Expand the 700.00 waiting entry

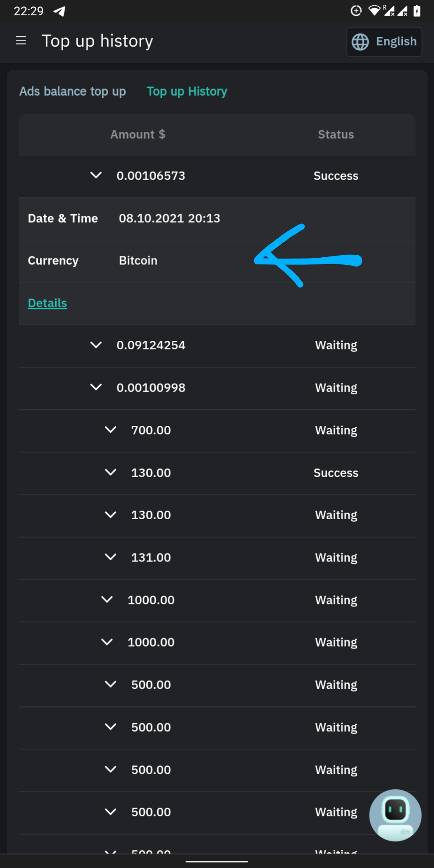111,429
